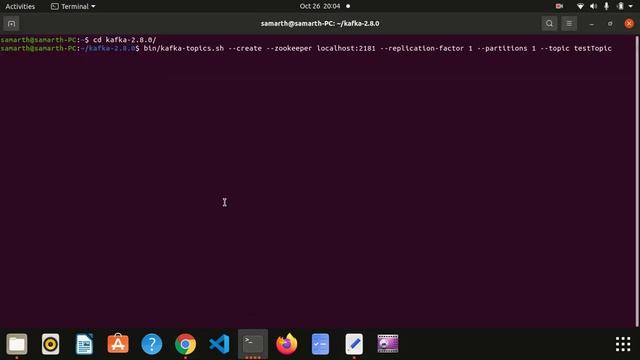Open video editor app in dock

pos(388,344)
